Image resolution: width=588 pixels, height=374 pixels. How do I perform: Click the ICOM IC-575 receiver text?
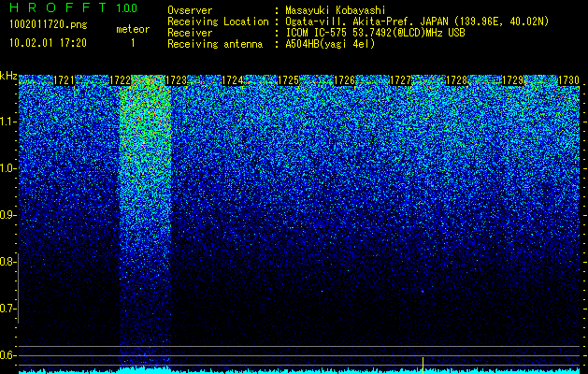376,33
